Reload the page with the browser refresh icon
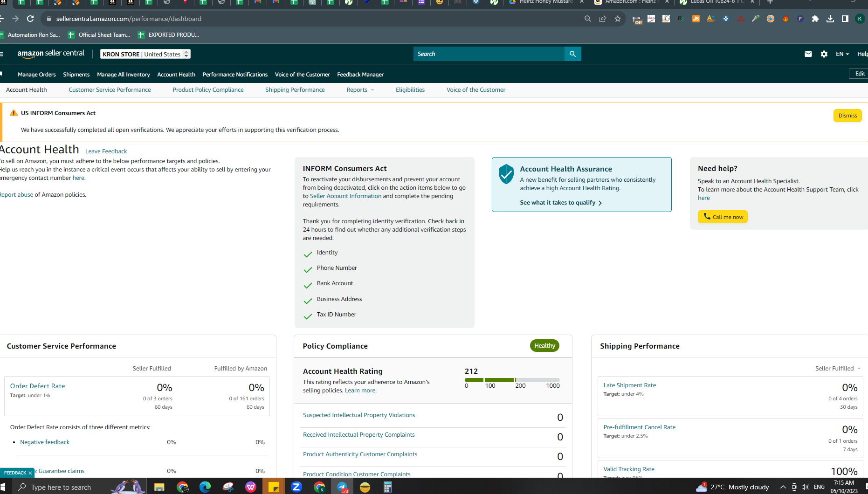 click(x=30, y=19)
